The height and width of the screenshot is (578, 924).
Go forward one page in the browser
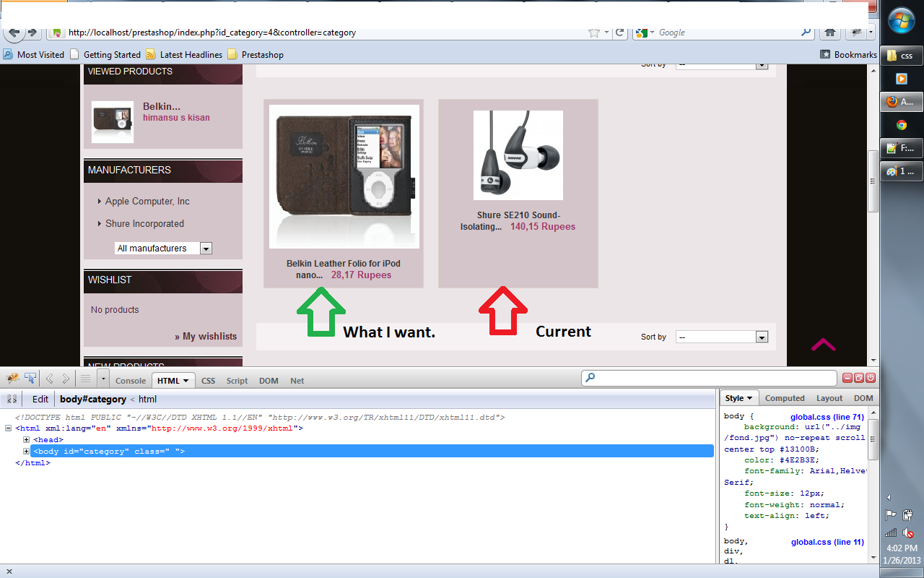32,33
